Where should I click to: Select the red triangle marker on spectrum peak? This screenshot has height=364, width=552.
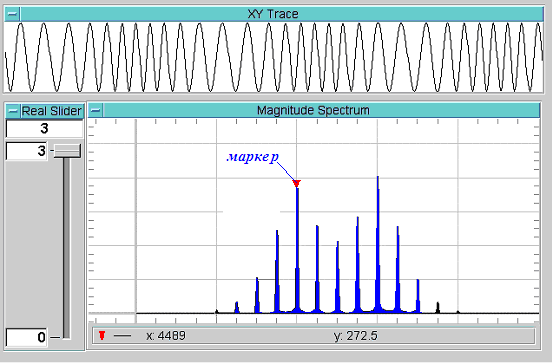click(296, 183)
